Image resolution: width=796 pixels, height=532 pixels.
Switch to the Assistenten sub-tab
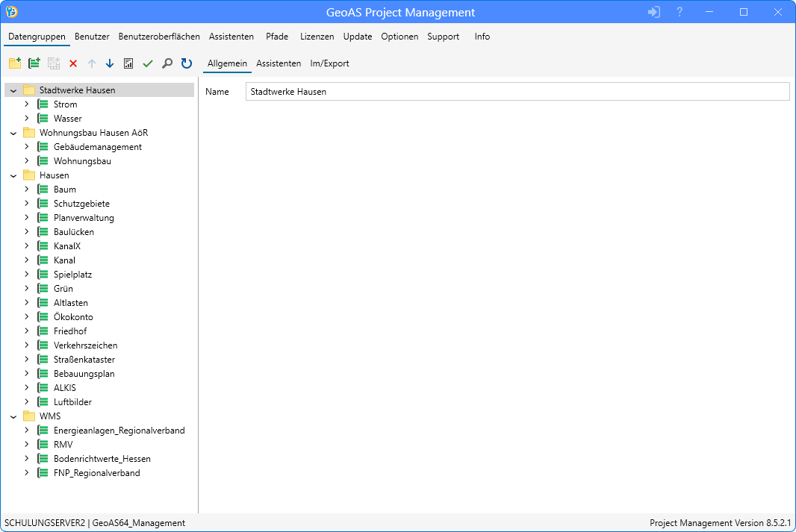(x=279, y=63)
